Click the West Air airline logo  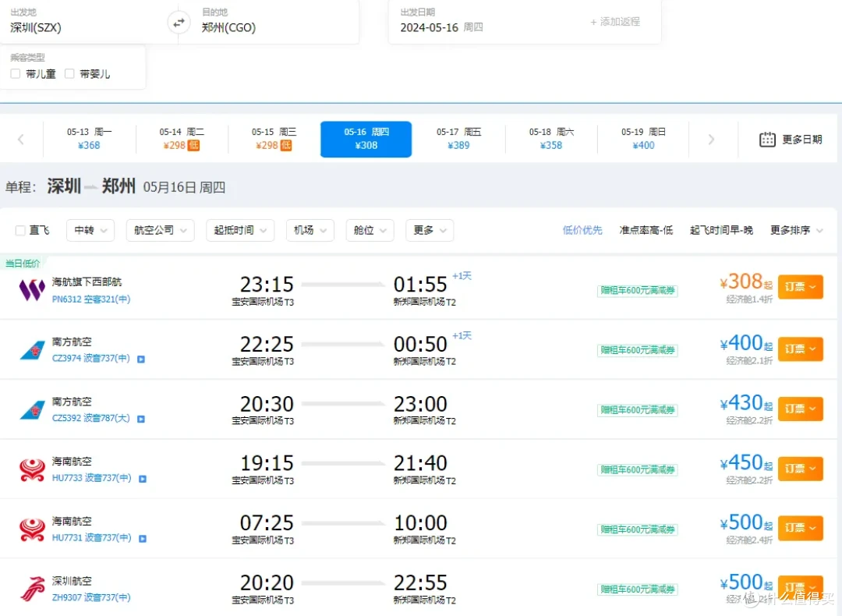[32, 290]
